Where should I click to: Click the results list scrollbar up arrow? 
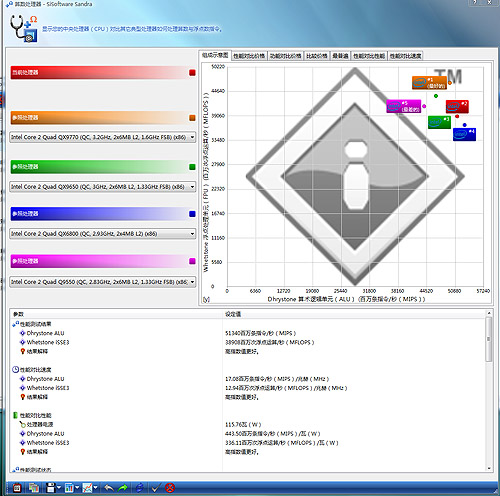point(489,313)
